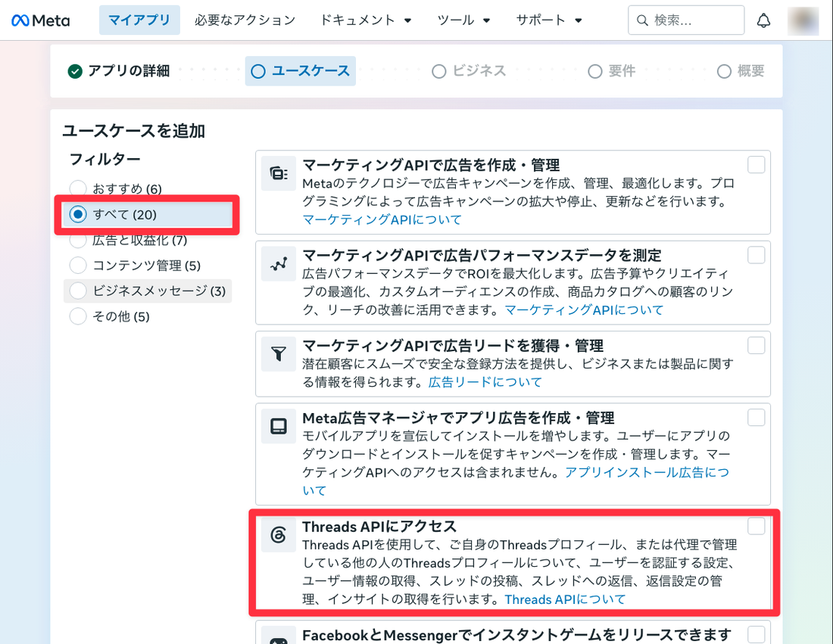Image resolution: width=833 pixels, height=644 pixels.
Task: Open the 広告リードについて link
Action: tap(485, 382)
